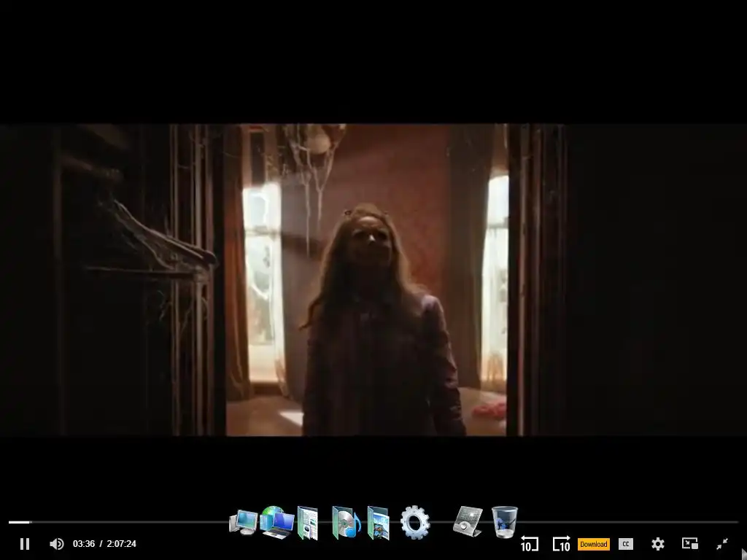
Task: Mute the video volume speaker icon
Action: (57, 544)
